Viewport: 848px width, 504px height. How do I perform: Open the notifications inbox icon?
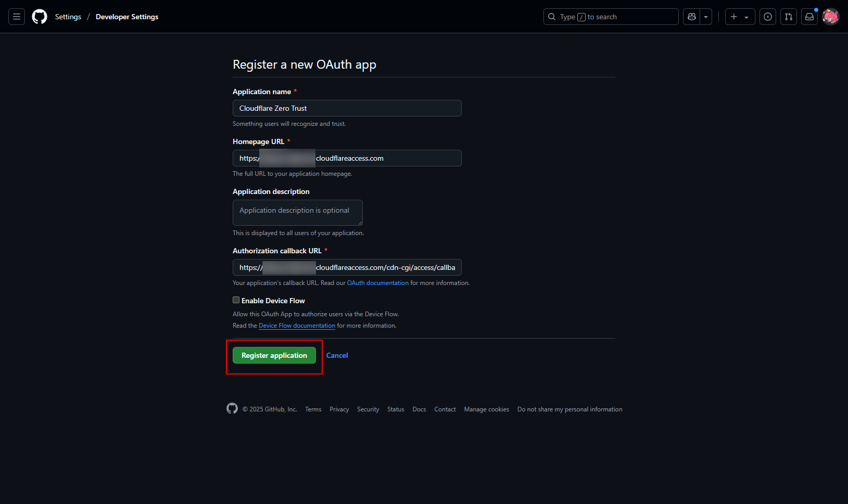tap(809, 17)
